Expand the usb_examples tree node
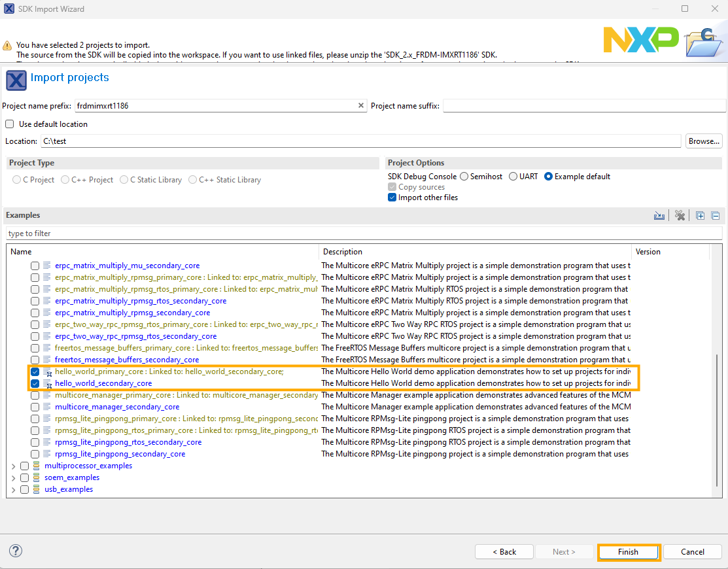This screenshot has width=728, height=569. [13, 490]
